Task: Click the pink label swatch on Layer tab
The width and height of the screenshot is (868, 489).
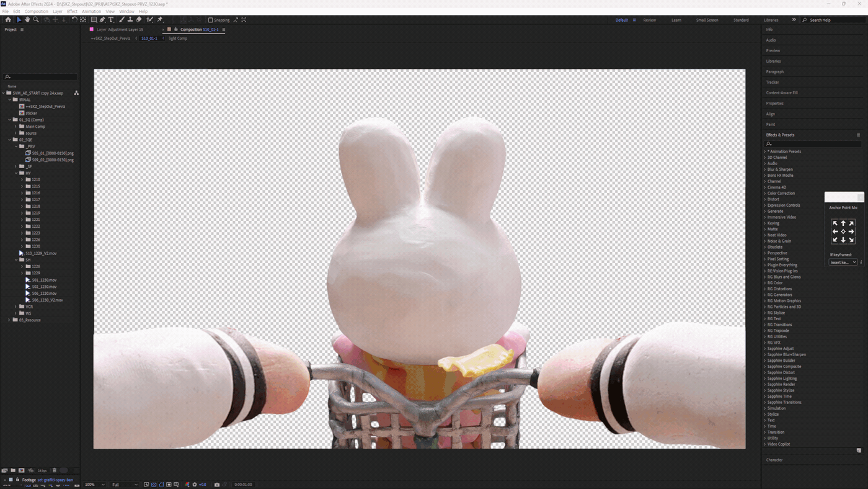Action: tap(92, 29)
